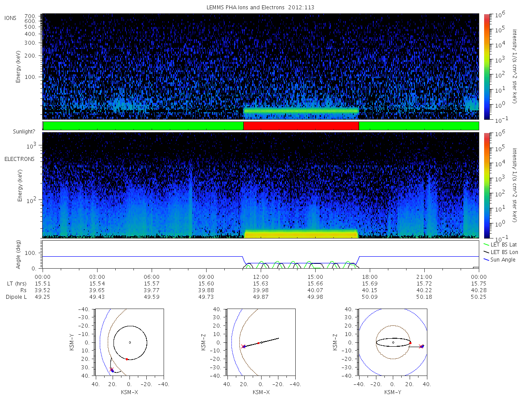Click the plot title LEMMS PHA Ions and Electrons
The image size is (532, 399).
coord(261,8)
